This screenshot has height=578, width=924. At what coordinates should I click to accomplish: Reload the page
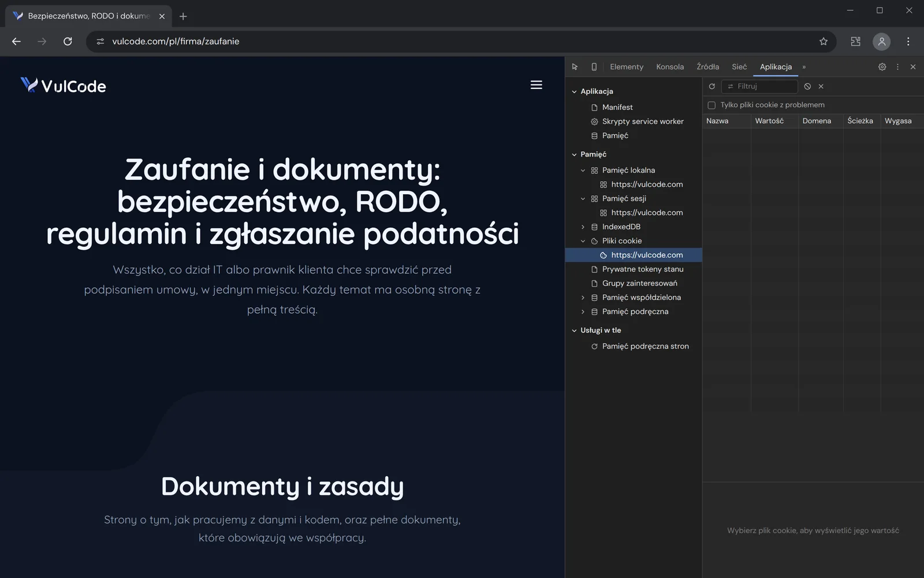pos(68,42)
